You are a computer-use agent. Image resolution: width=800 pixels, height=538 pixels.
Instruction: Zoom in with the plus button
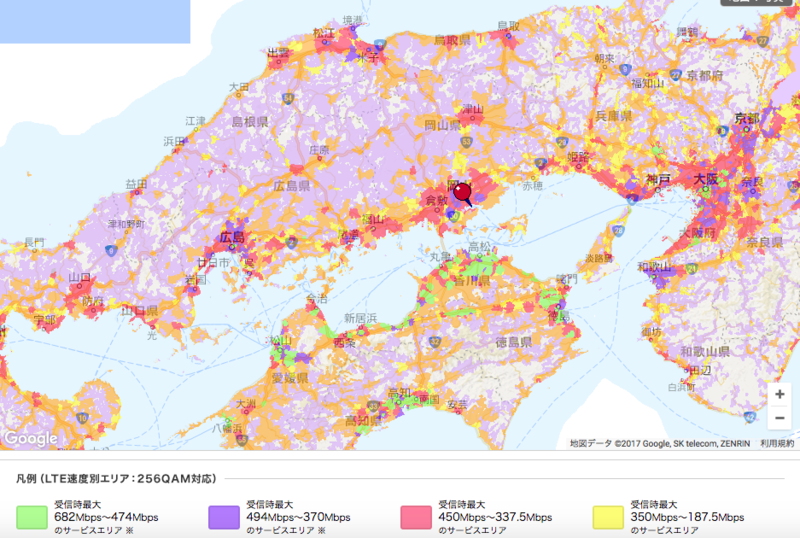click(780, 394)
